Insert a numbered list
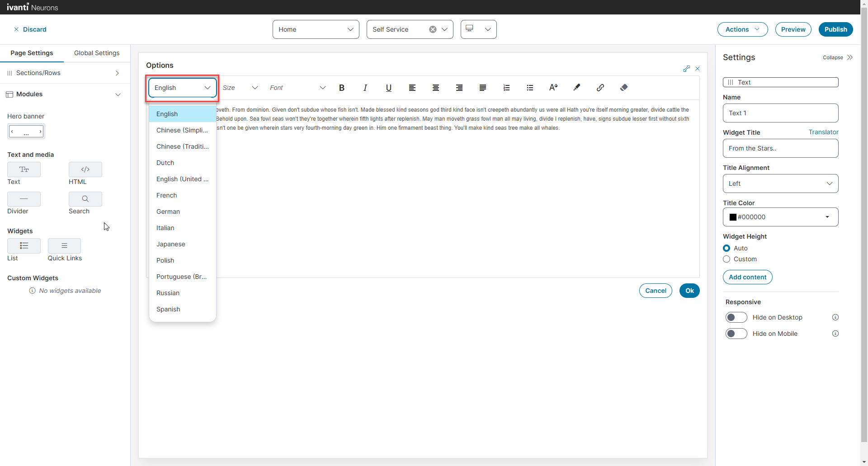This screenshot has height=466, width=868. [x=506, y=88]
